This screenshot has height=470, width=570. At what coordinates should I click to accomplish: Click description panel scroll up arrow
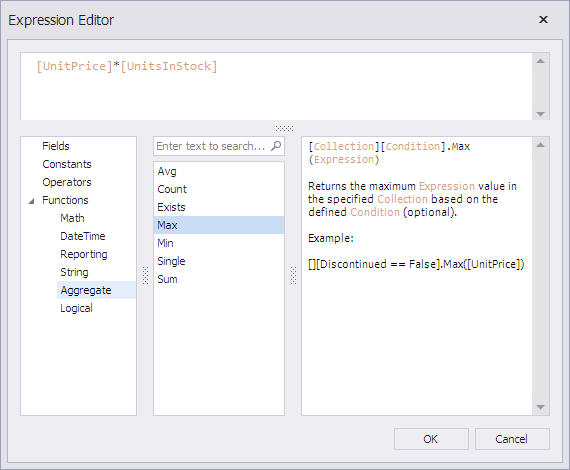click(541, 145)
